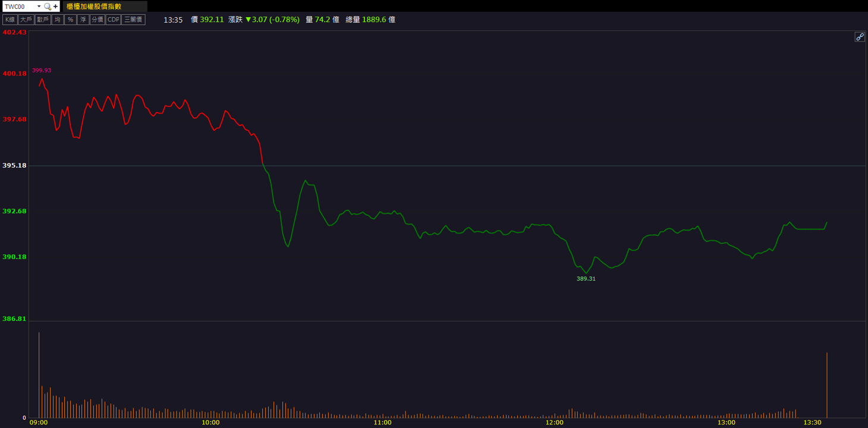The width and height of the screenshot is (868, 428).
Task: Click the 389.31 low price marker
Action: pos(586,278)
